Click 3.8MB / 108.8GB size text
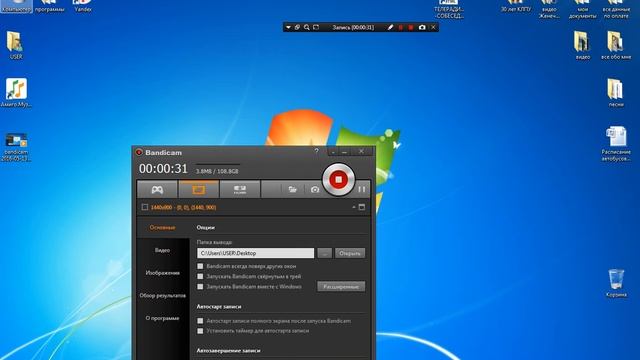 click(217, 171)
